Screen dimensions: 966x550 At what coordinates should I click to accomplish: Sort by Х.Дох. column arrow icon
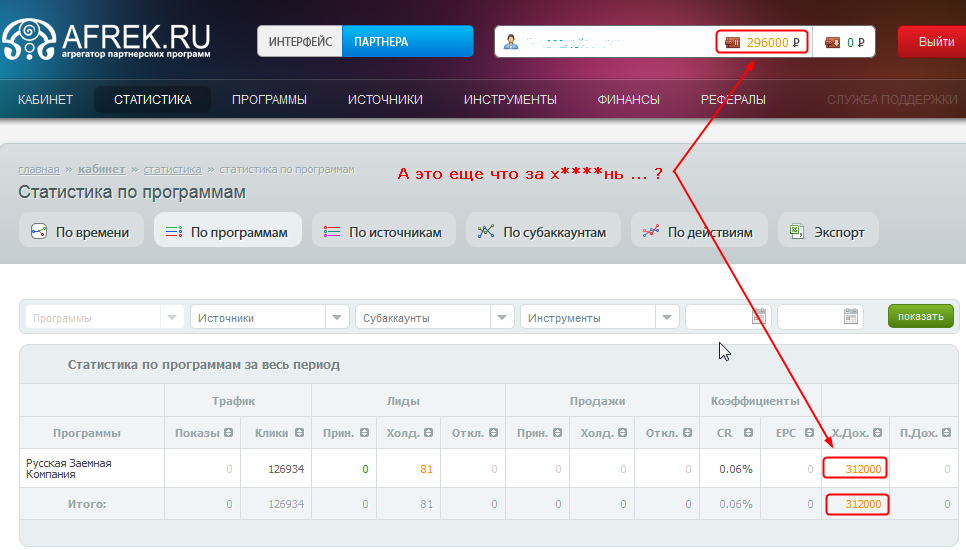point(878,433)
